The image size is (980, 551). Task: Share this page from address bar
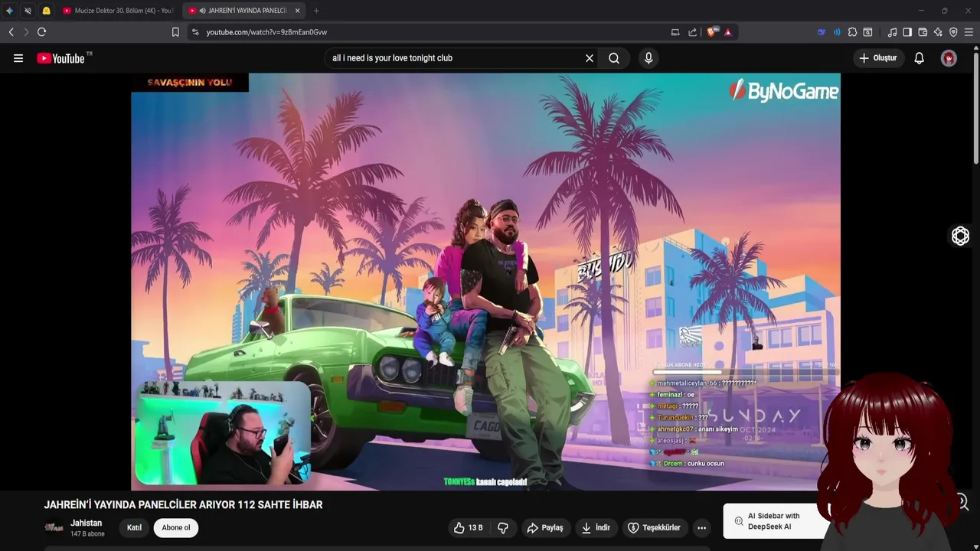[x=693, y=32]
